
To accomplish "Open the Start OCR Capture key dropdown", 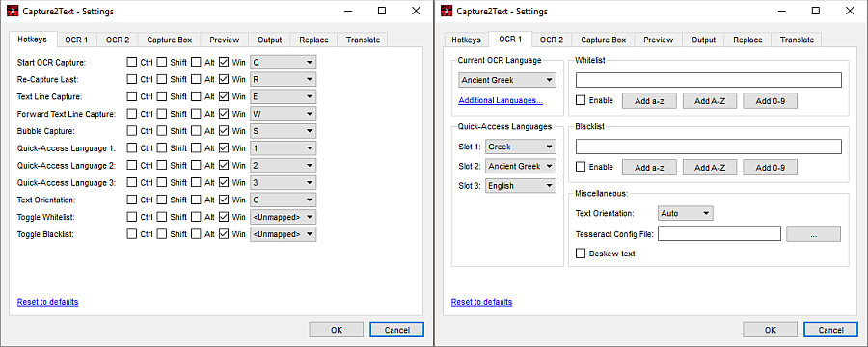I will tap(283, 62).
